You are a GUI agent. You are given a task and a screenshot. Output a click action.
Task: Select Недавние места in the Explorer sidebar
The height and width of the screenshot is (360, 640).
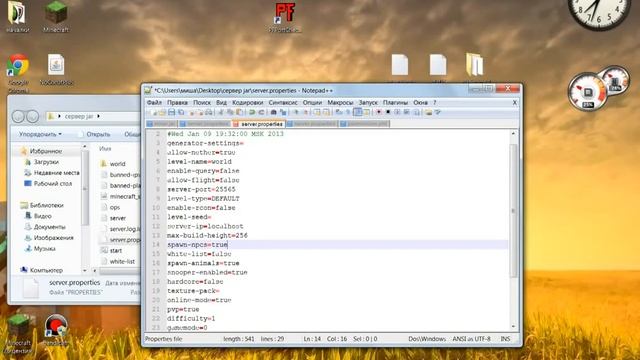[x=52, y=173]
